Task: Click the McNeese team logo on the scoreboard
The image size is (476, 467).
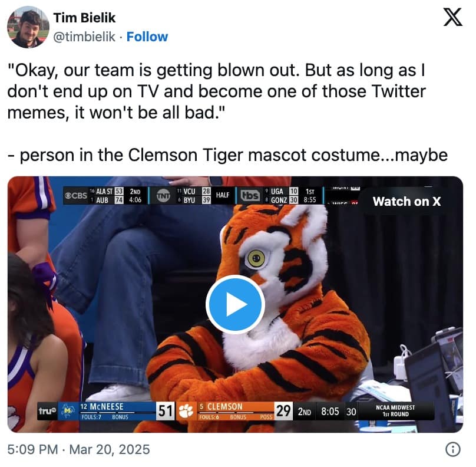Action: pyautogui.click(x=67, y=412)
